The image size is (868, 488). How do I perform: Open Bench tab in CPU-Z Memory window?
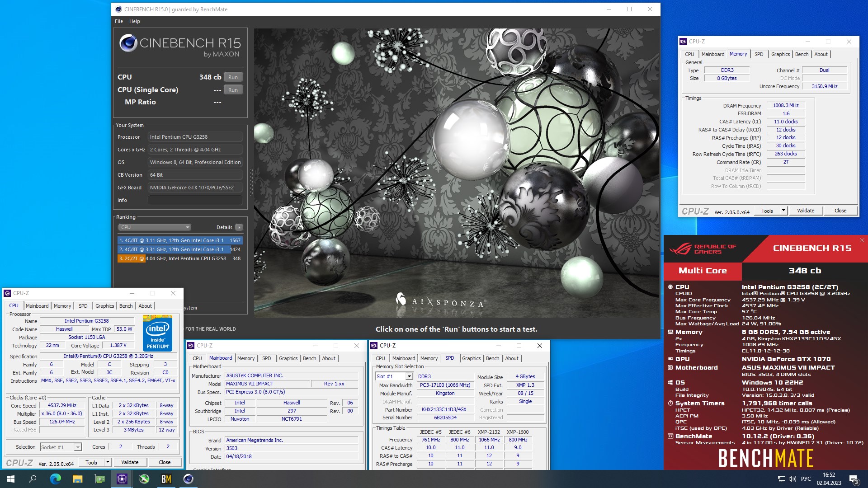pos(802,54)
